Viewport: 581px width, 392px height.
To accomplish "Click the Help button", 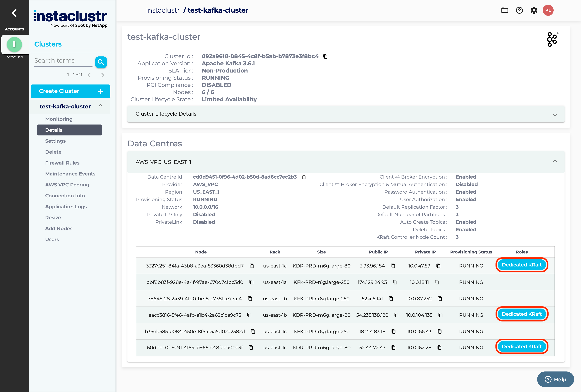I will (x=555, y=379).
